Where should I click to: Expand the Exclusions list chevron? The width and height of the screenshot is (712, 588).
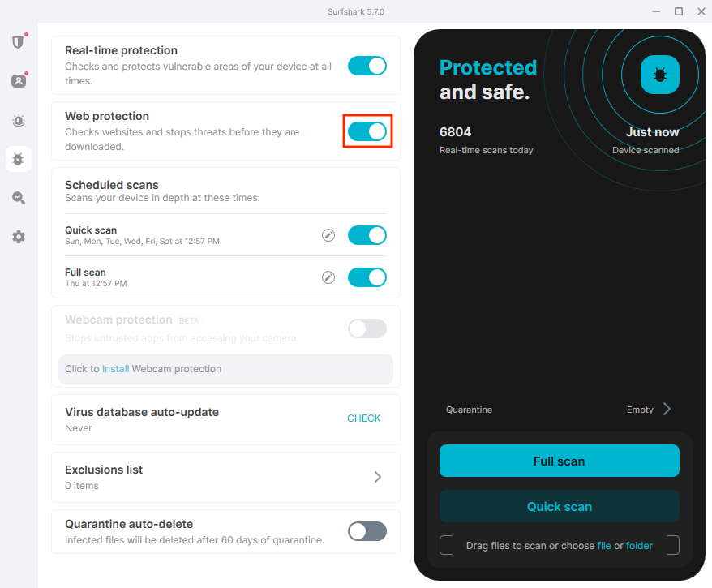click(x=378, y=477)
